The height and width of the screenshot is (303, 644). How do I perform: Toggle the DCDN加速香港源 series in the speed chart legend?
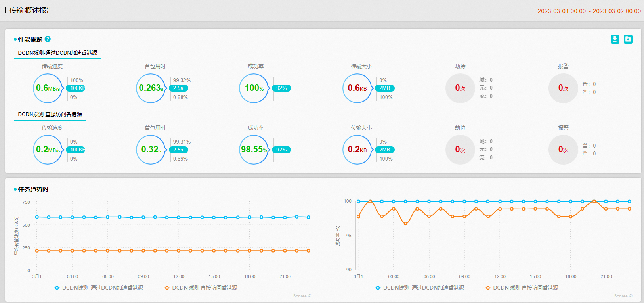pos(99,288)
